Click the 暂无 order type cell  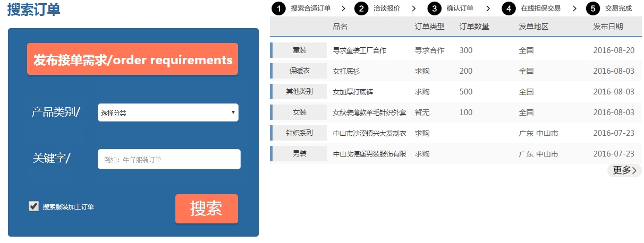pyautogui.click(x=422, y=112)
